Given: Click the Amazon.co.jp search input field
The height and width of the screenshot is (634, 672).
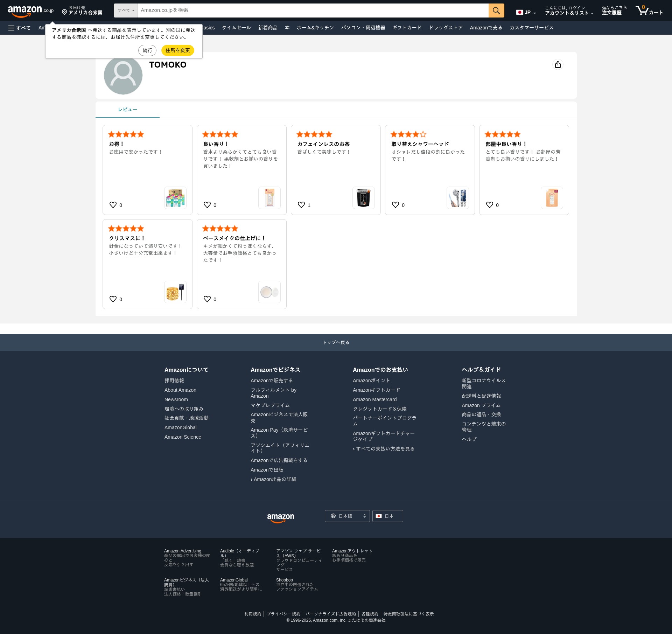Looking at the screenshot, I should [313, 11].
